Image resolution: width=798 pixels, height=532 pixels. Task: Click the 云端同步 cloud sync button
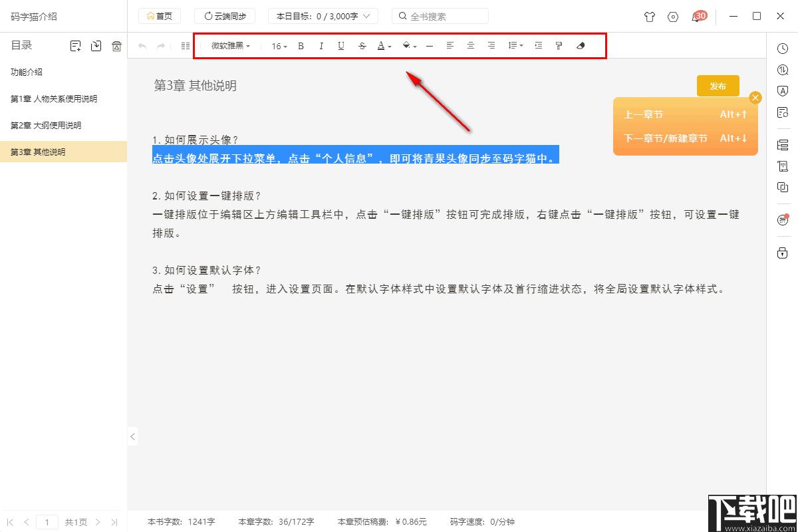[x=225, y=16]
